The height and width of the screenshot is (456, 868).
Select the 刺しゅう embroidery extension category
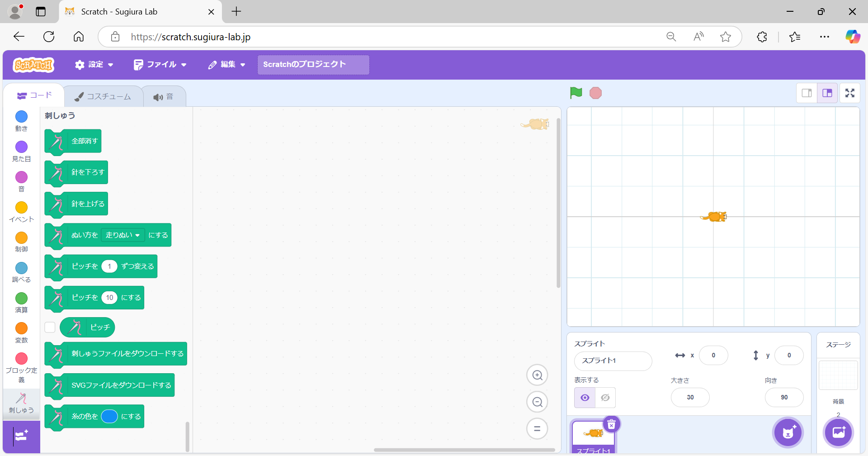click(21, 403)
